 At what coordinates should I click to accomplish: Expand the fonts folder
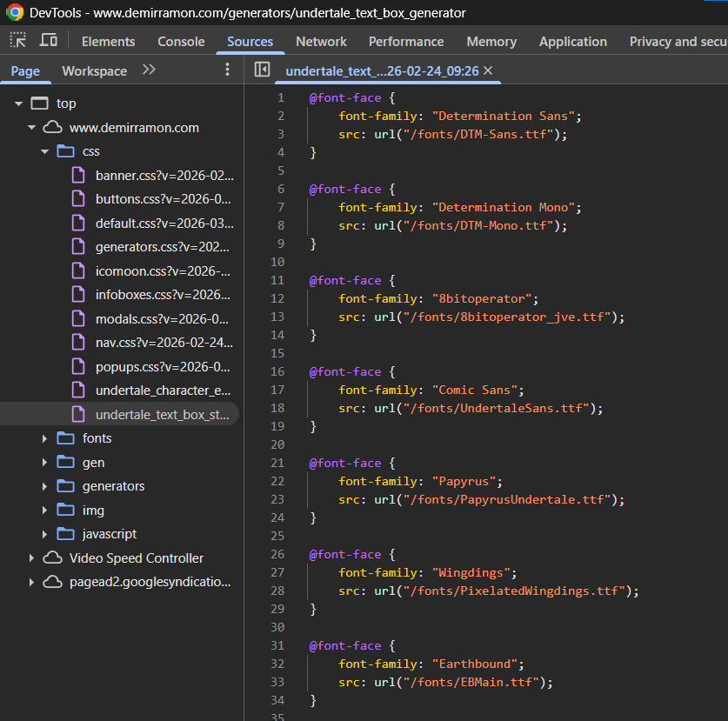(45, 438)
